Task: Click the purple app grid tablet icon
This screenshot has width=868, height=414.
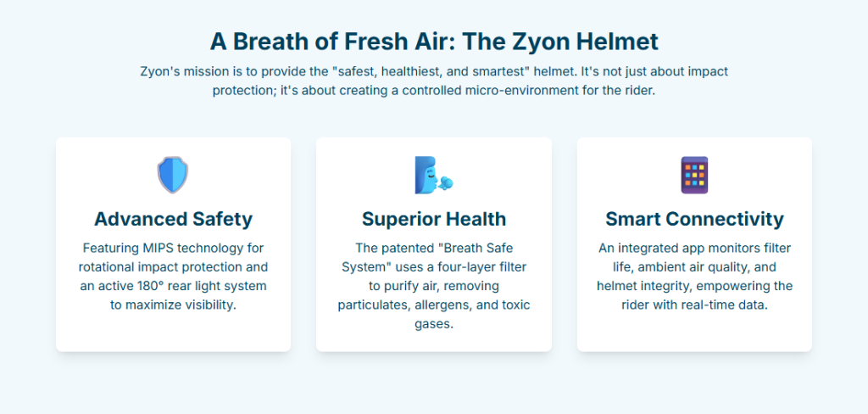Action: pos(694,175)
